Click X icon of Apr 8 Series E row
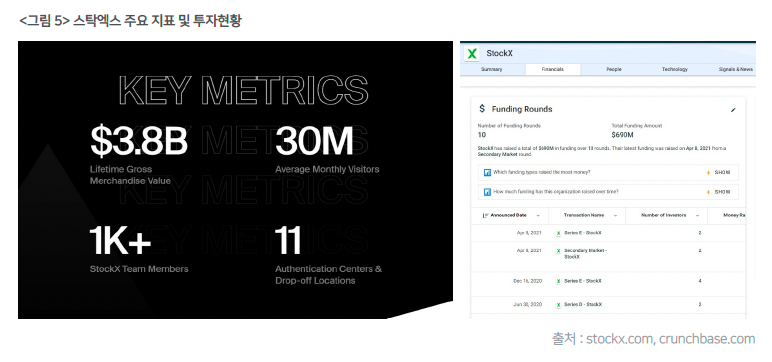The image size is (772, 362). point(558,233)
